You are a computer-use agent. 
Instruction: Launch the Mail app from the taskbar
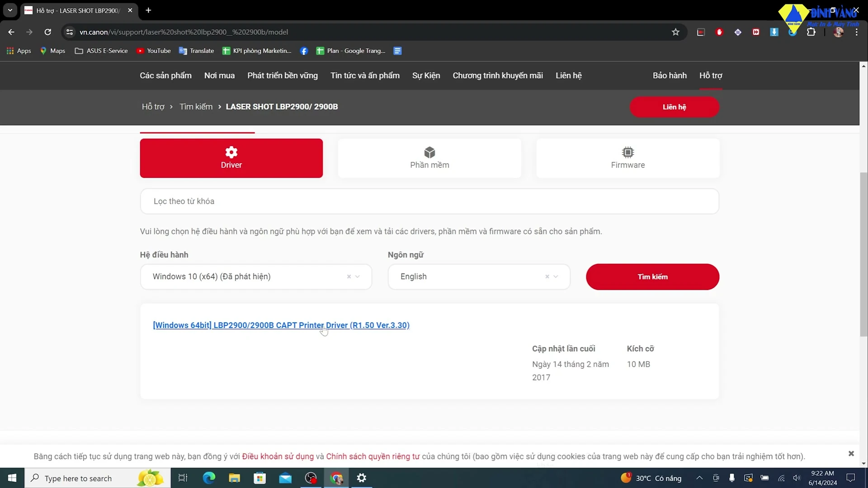286,478
